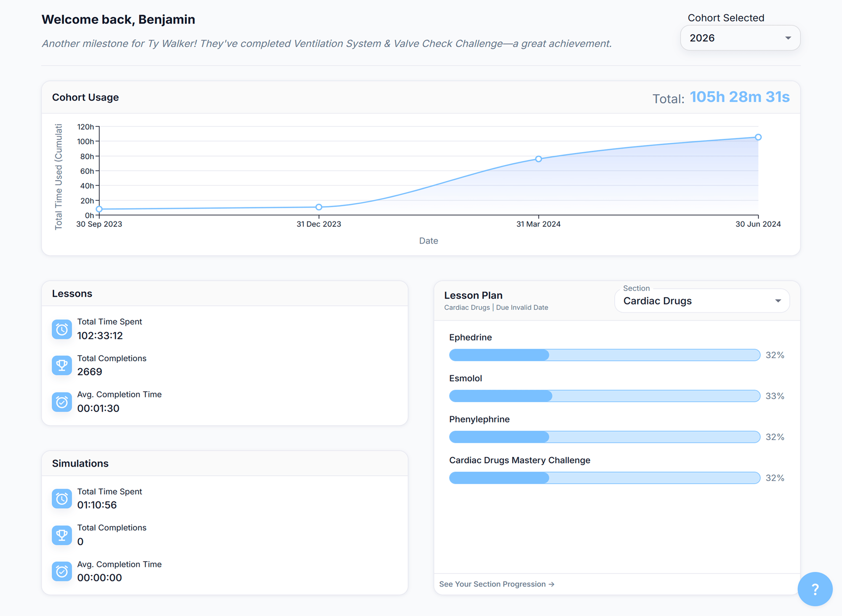Click the 31 Mar 2024 axis label
This screenshot has width=842, height=616.
click(x=538, y=224)
